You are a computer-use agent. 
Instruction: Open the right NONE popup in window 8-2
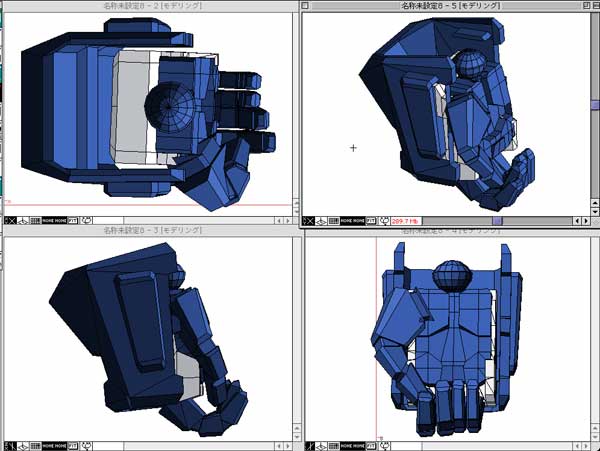tap(61, 221)
